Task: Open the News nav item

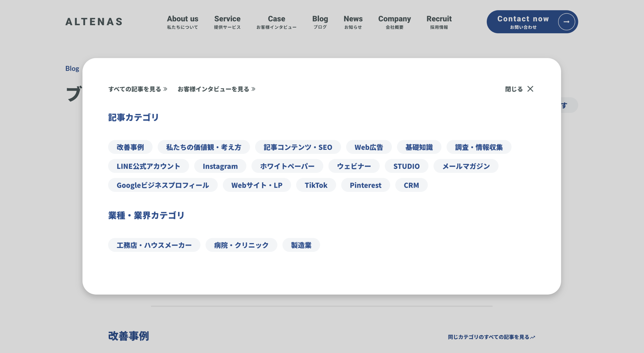Action: point(353,22)
